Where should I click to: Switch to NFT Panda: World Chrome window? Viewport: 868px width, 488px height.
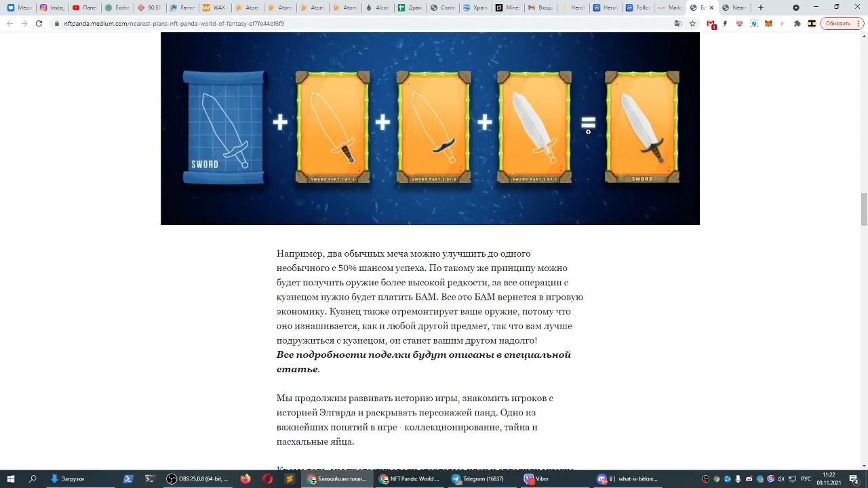(410, 479)
